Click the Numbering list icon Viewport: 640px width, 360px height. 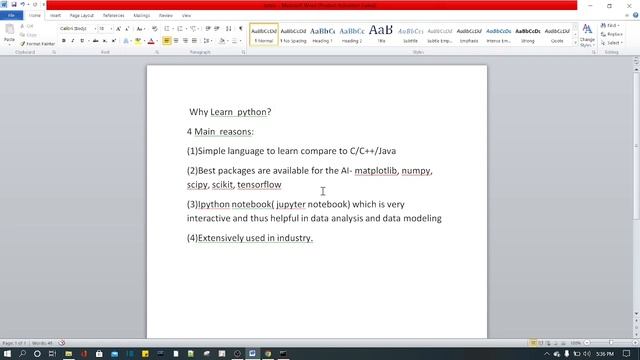pyautogui.click(x=180, y=29)
